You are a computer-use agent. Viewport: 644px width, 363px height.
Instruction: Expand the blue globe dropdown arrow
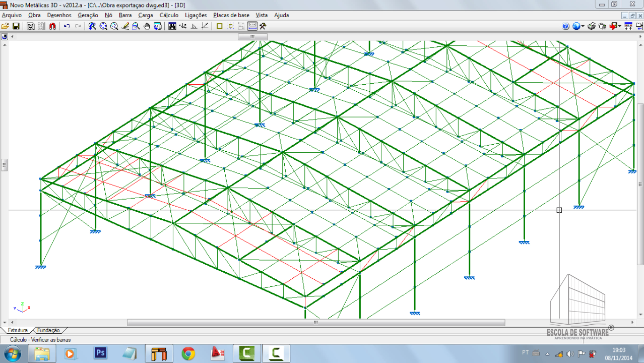coord(583,26)
